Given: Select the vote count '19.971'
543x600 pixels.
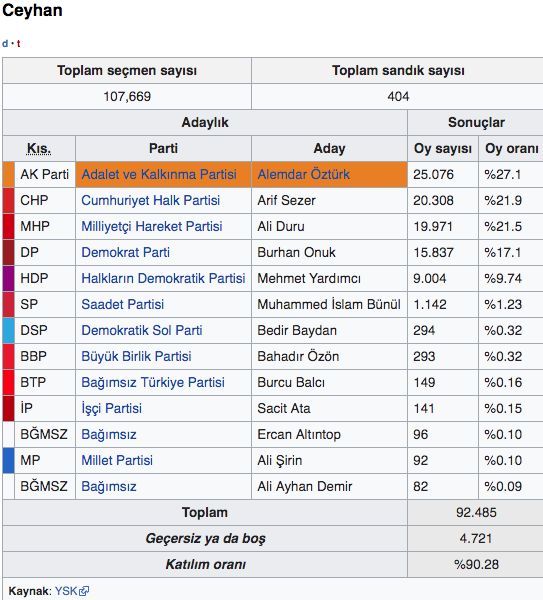Looking at the screenshot, I should tap(433, 227).
